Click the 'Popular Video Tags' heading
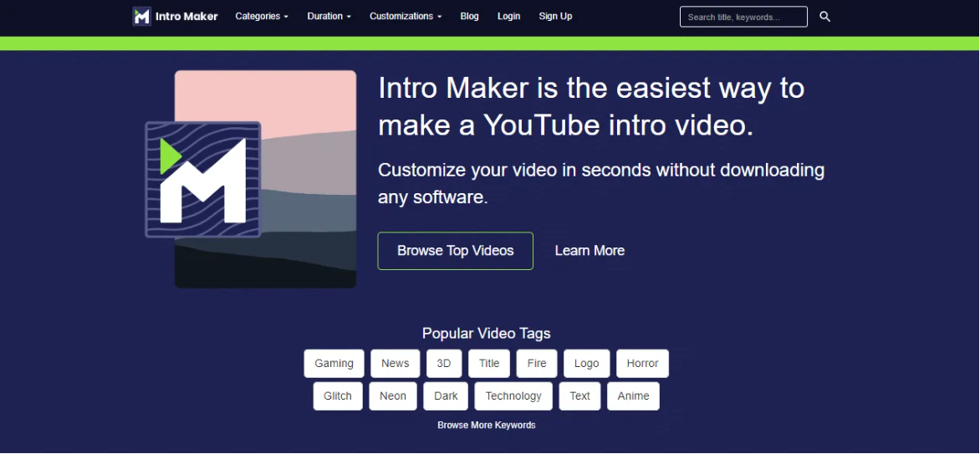Image resolution: width=980 pixels, height=454 pixels. pos(487,334)
